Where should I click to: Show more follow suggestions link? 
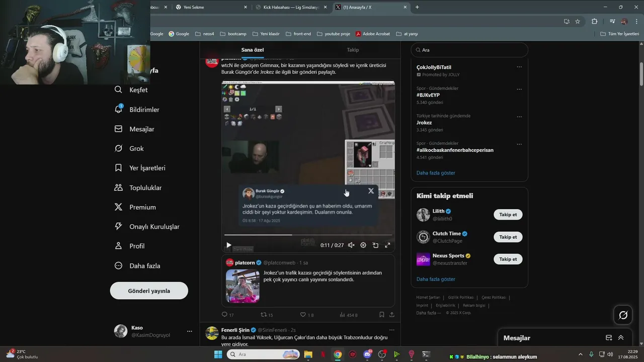point(436,279)
